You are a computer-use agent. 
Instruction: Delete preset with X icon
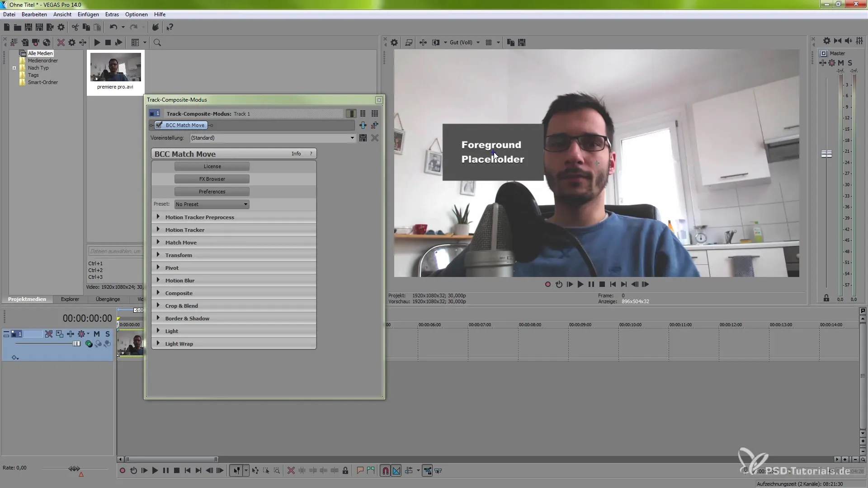375,138
